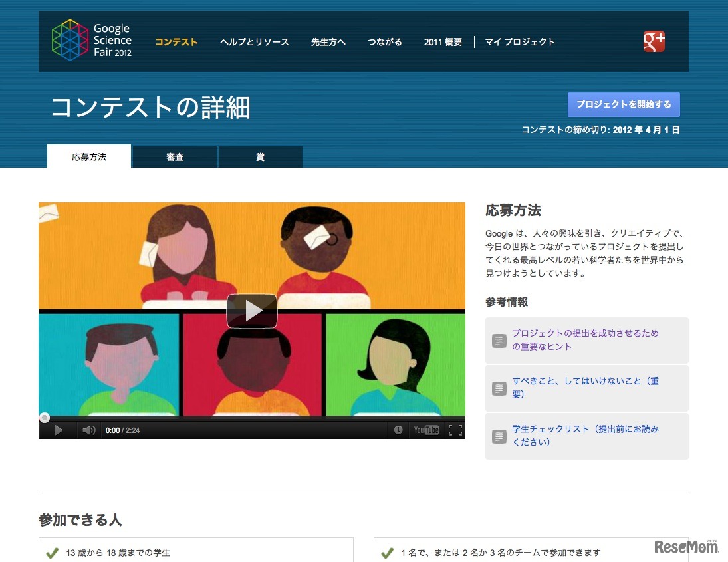Click document icon beside 学生チェックリスト link

click(499, 436)
